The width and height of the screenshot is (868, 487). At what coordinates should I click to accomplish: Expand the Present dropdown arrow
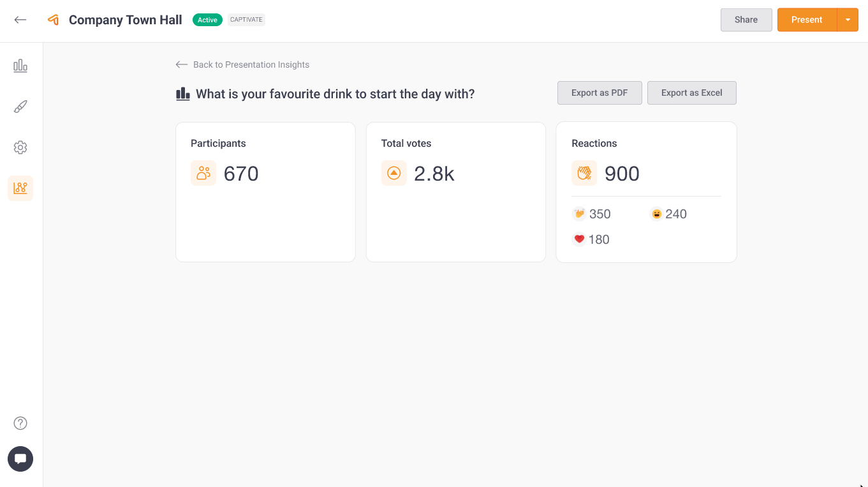[848, 20]
